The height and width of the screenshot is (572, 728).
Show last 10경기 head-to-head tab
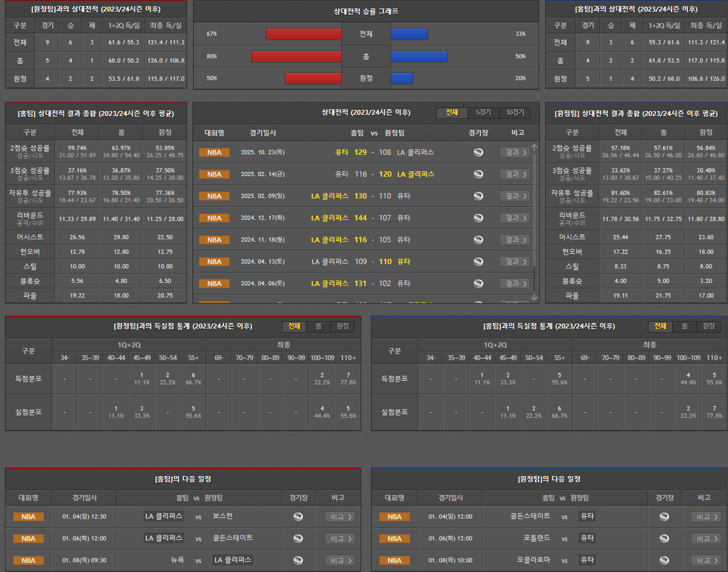point(515,113)
